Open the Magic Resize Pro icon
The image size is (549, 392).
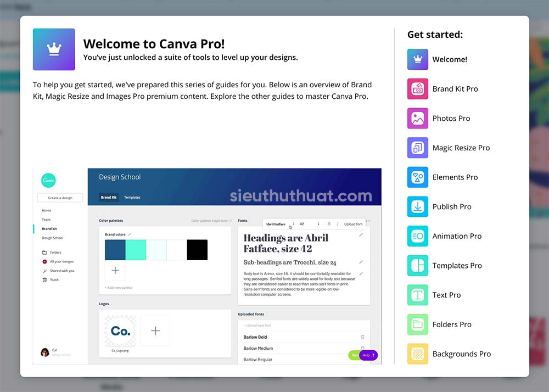tap(417, 148)
